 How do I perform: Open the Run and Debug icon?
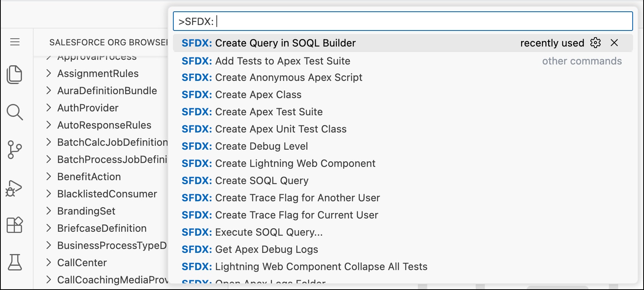[x=14, y=188]
